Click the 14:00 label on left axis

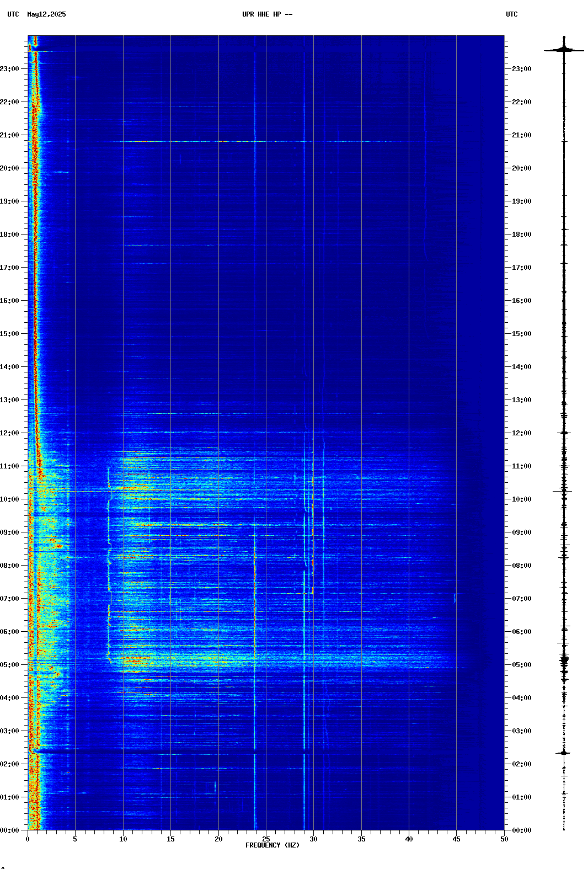tap(9, 367)
